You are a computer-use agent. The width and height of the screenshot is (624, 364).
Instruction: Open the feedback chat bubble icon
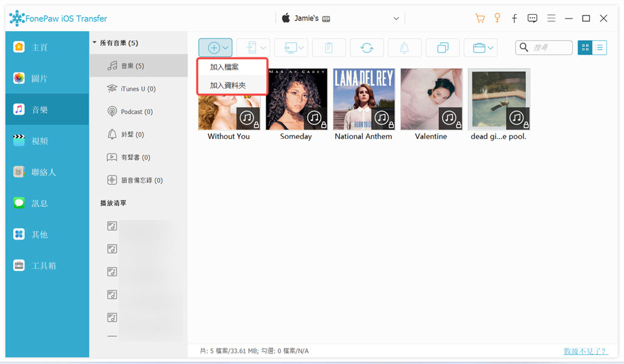point(532,18)
